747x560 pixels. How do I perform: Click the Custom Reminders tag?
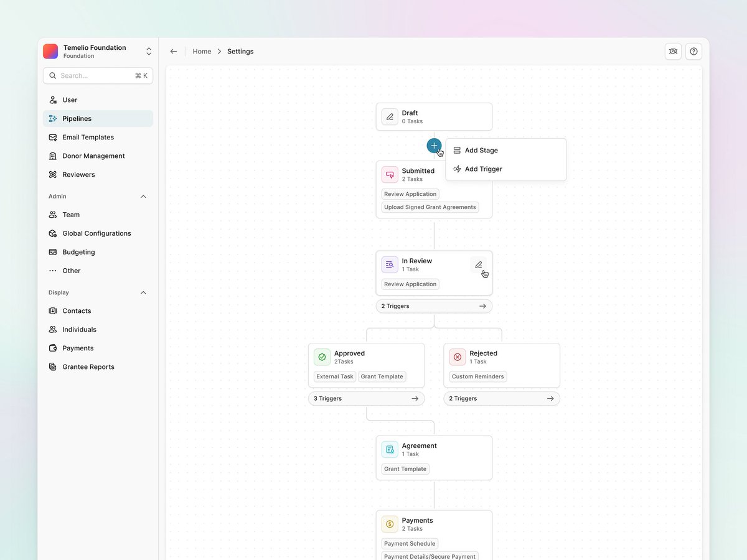pos(477,376)
